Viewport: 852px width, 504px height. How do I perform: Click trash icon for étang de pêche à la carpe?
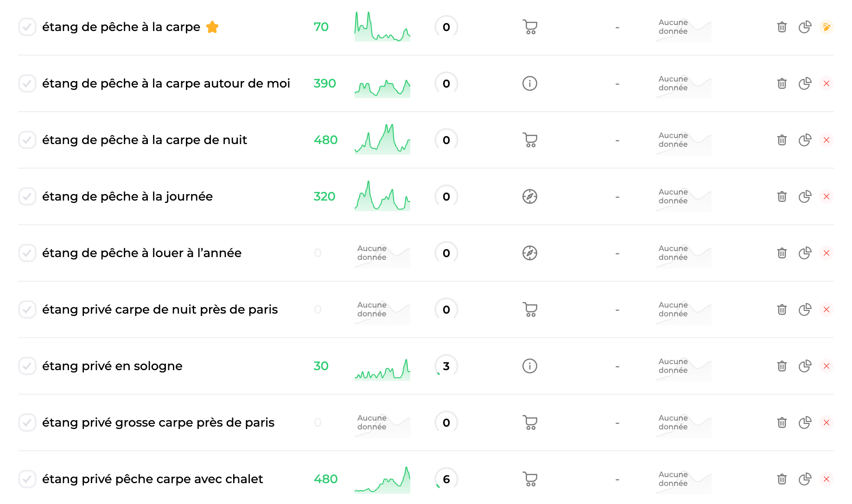click(782, 27)
